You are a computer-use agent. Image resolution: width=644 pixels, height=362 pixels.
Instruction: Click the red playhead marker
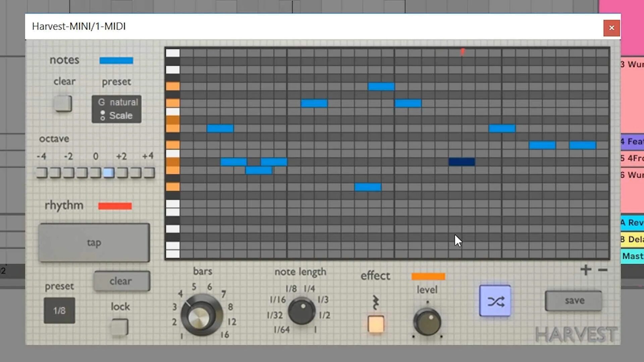pyautogui.click(x=463, y=52)
